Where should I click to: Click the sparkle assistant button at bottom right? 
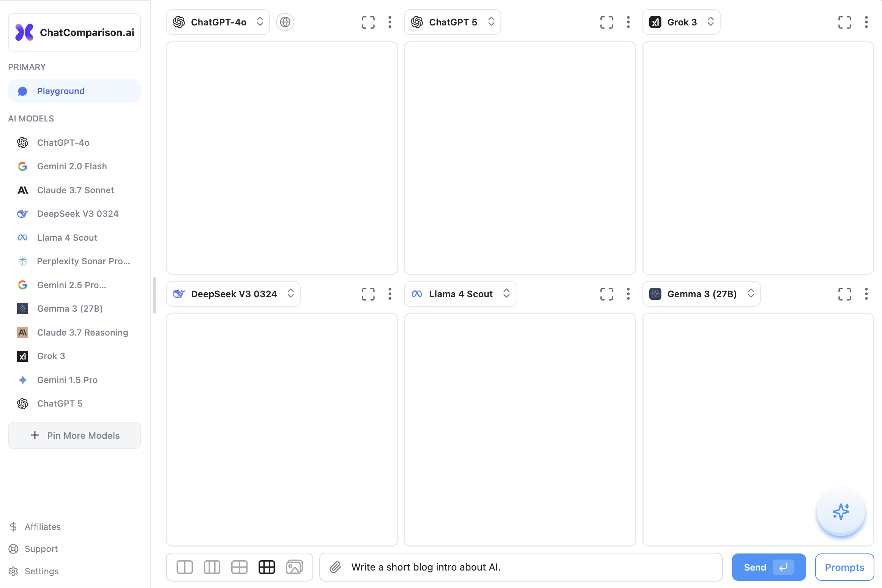pos(841,512)
